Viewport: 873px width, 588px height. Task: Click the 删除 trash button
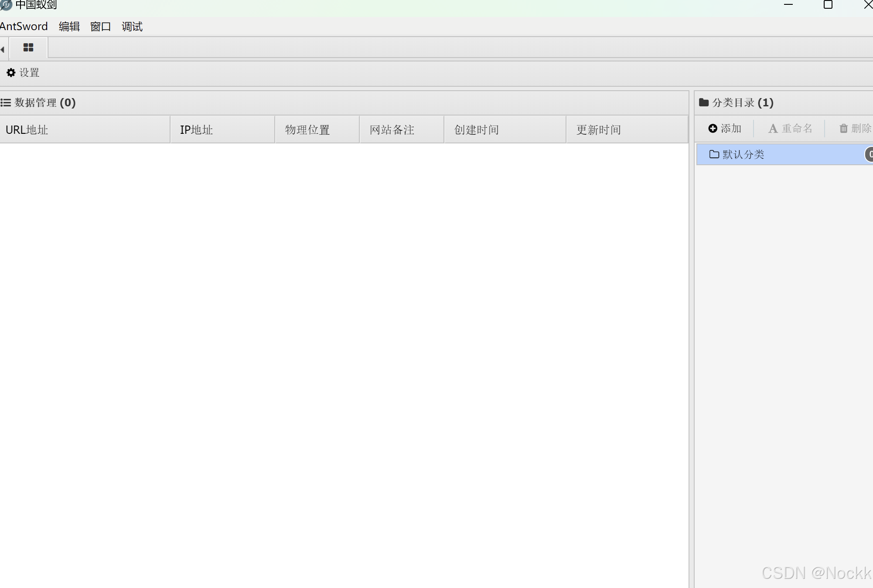coord(855,129)
